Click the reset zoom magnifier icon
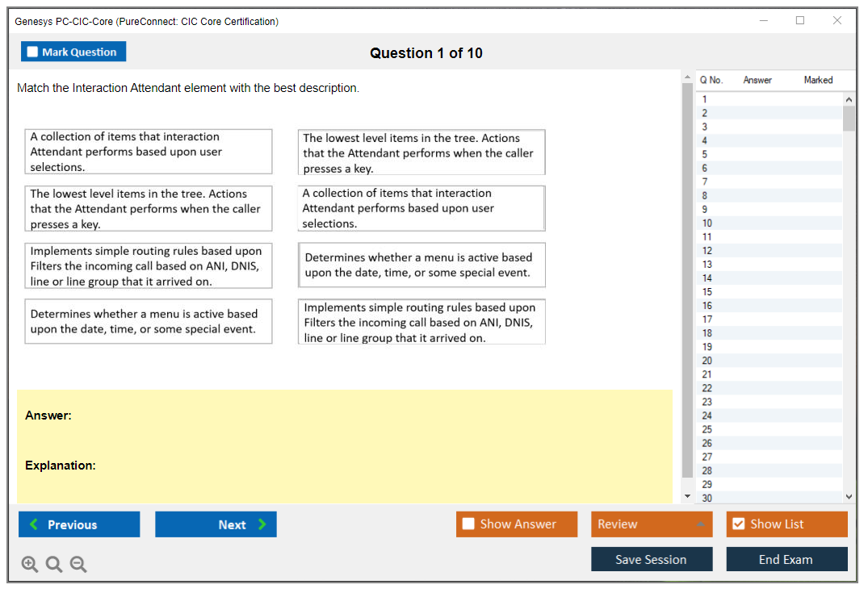This screenshot has height=593, width=868. (x=54, y=565)
